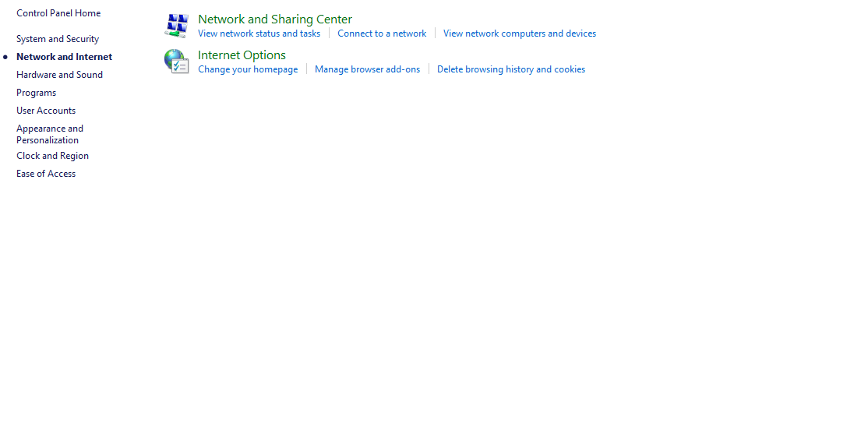Open Hardware and Sound category
Image resolution: width=868 pixels, height=430 pixels.
coord(59,75)
